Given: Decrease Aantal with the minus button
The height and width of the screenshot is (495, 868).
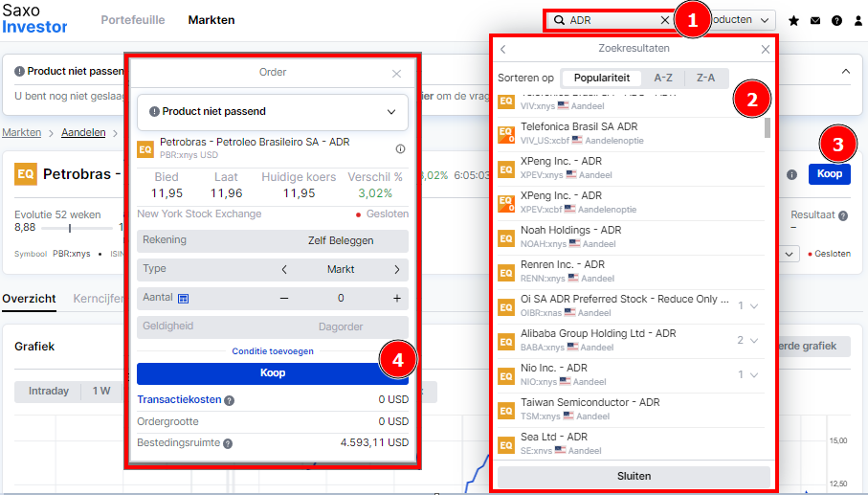Looking at the screenshot, I should (284, 299).
